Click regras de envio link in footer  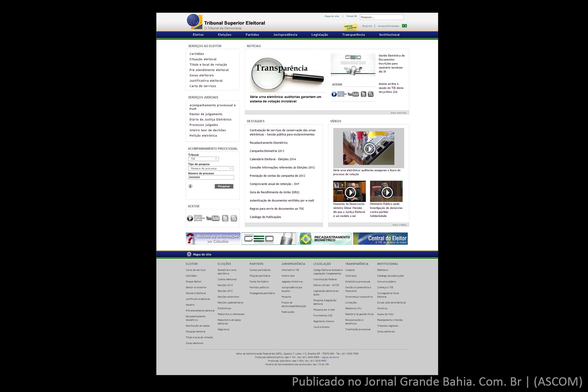[330, 357]
